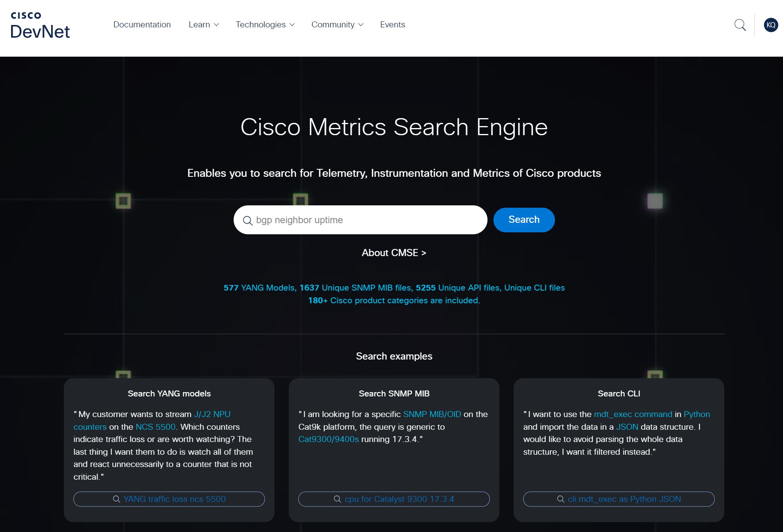The height and width of the screenshot is (532, 783).
Task: Click magnifier icon in cli mdt_exec example
Action: 561,499
